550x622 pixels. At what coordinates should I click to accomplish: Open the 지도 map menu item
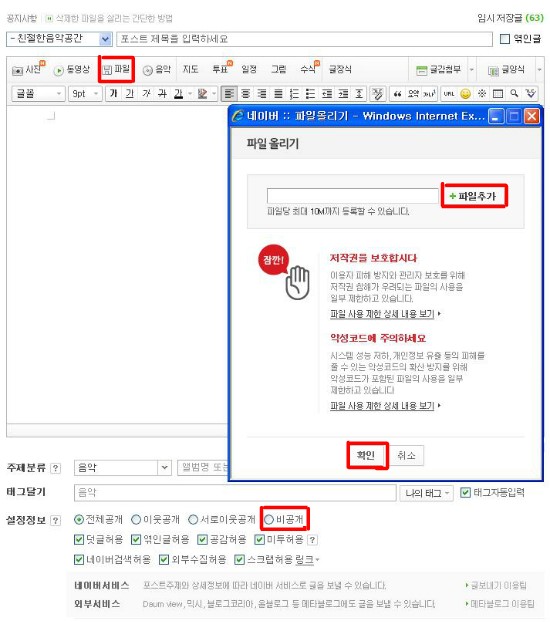(190, 69)
